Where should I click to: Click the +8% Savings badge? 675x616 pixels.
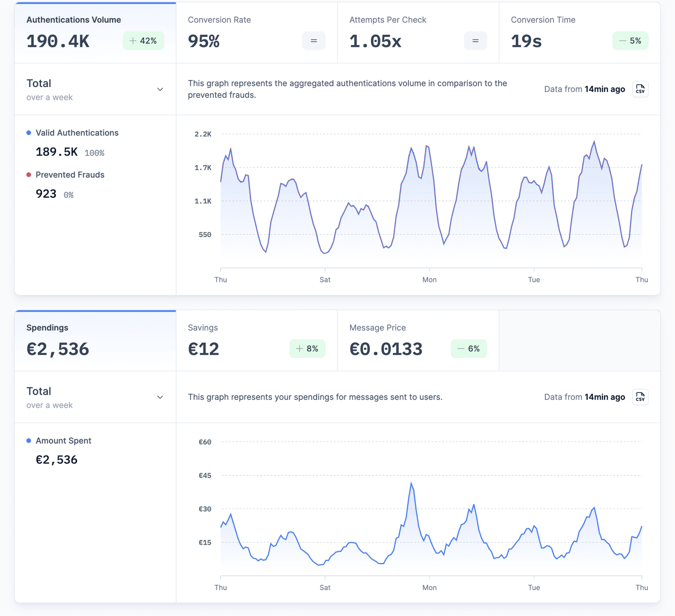(x=308, y=349)
